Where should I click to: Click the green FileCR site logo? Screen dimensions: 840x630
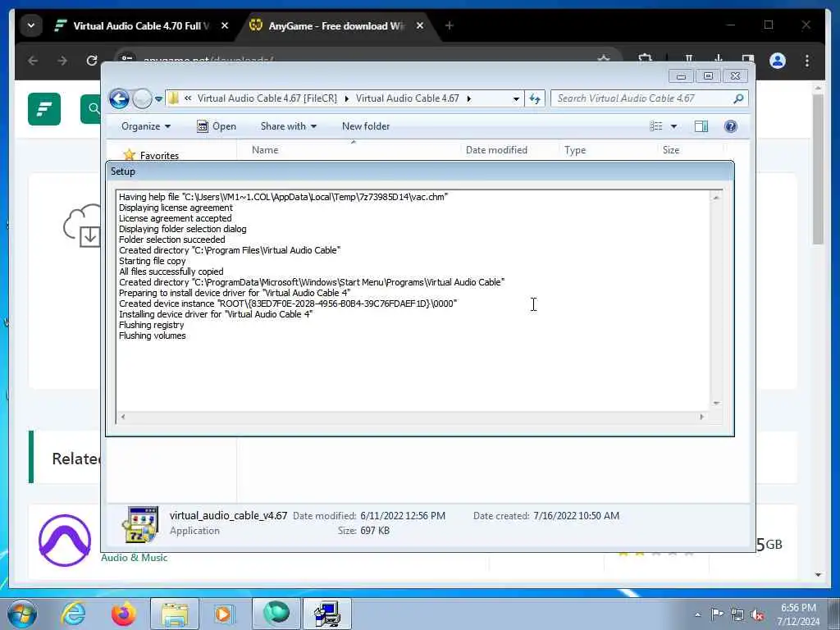point(44,109)
